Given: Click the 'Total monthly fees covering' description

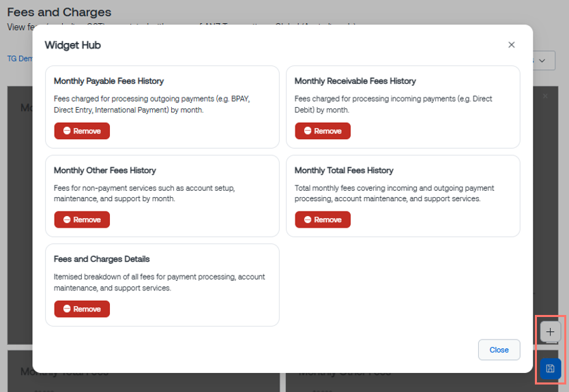Looking at the screenshot, I should 394,194.
